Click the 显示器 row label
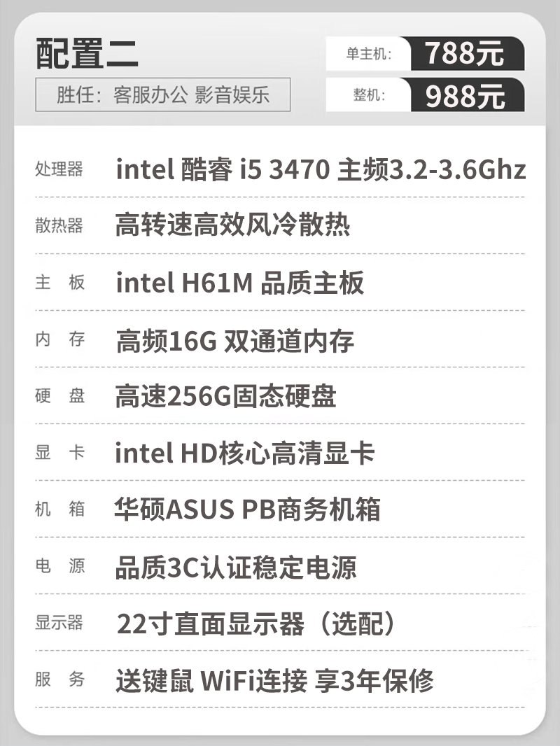Screen dimensions: 560x746 [x=59, y=622]
